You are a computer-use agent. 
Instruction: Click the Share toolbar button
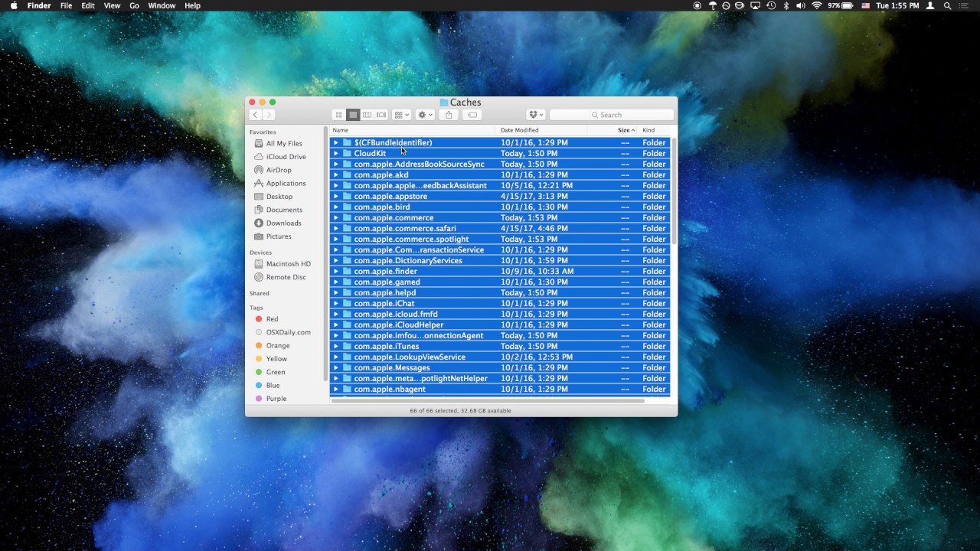click(449, 115)
